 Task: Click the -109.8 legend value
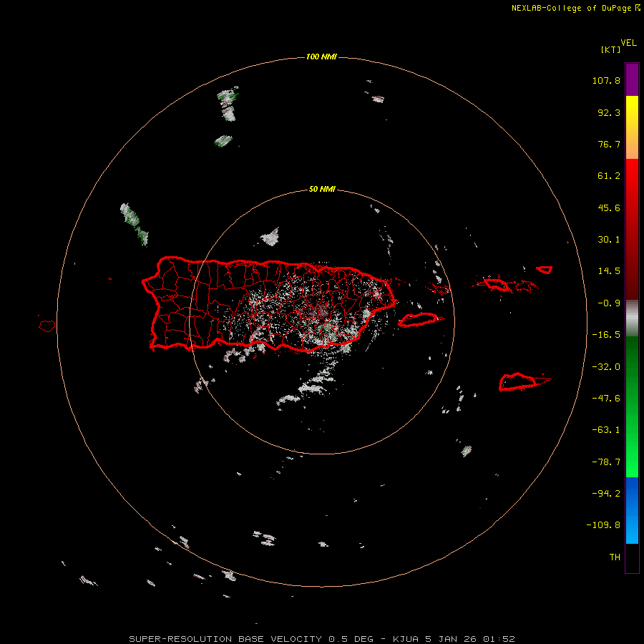pyautogui.click(x=603, y=525)
